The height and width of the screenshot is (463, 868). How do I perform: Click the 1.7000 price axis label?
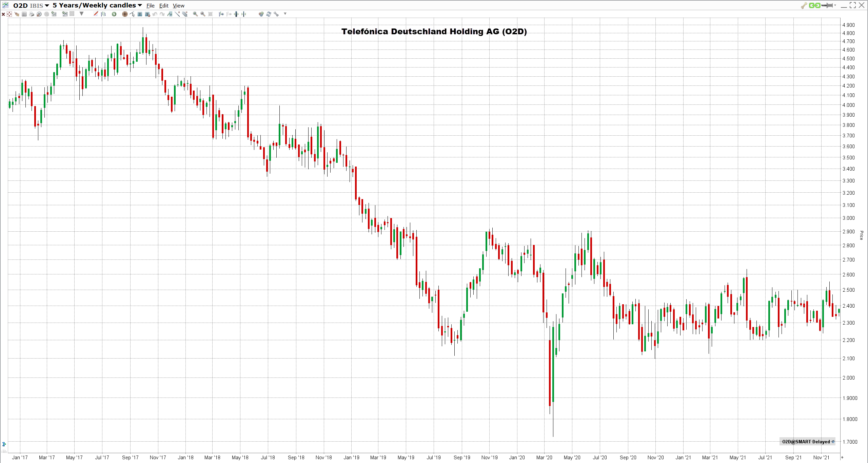(x=850, y=442)
